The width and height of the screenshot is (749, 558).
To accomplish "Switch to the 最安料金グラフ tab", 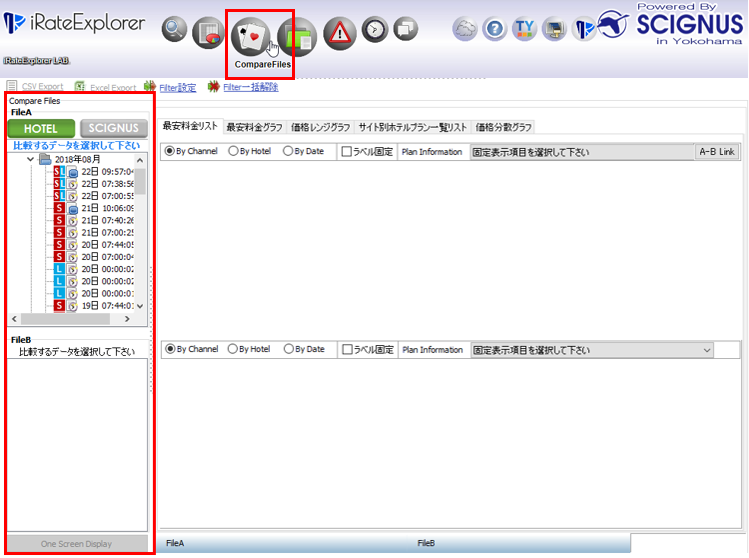I will [253, 127].
